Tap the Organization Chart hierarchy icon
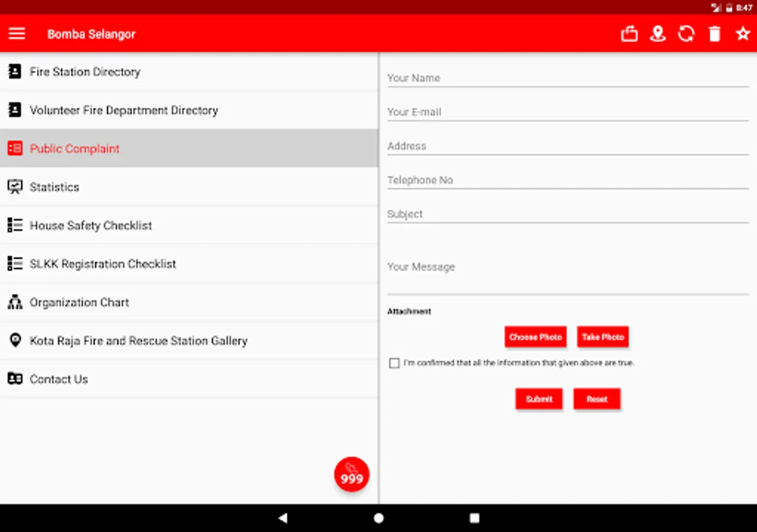Screen dimensions: 757x532 [x=15, y=302]
